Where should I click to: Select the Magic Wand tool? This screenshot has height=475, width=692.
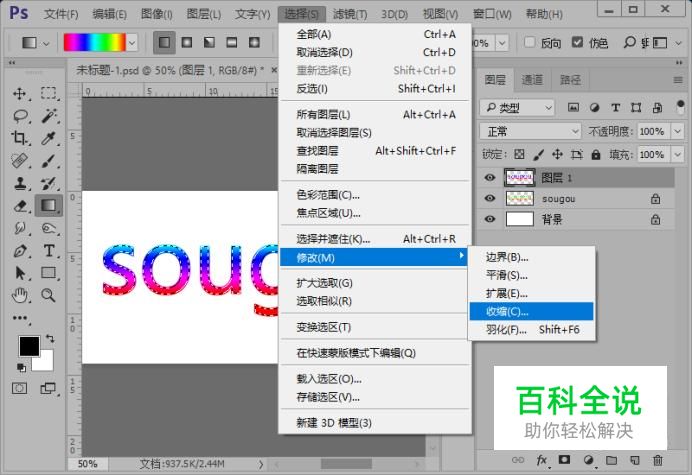[x=49, y=116]
